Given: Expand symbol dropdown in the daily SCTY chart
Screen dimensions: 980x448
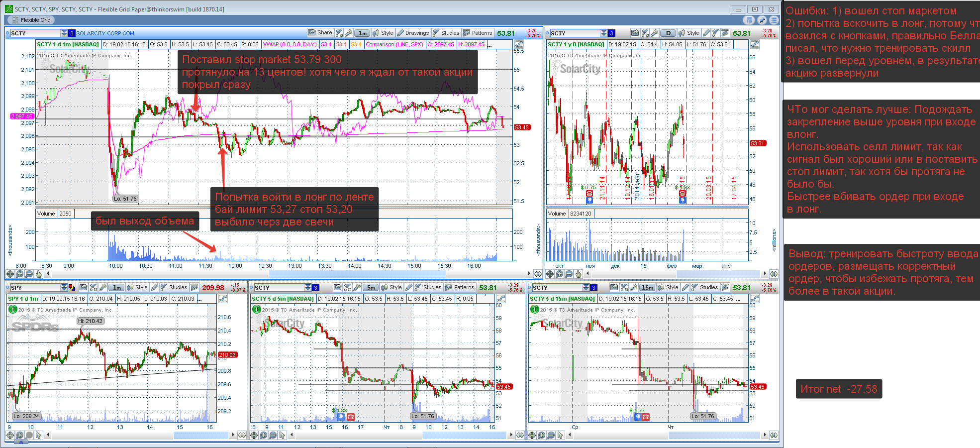Looking at the screenshot, I should click(604, 33).
